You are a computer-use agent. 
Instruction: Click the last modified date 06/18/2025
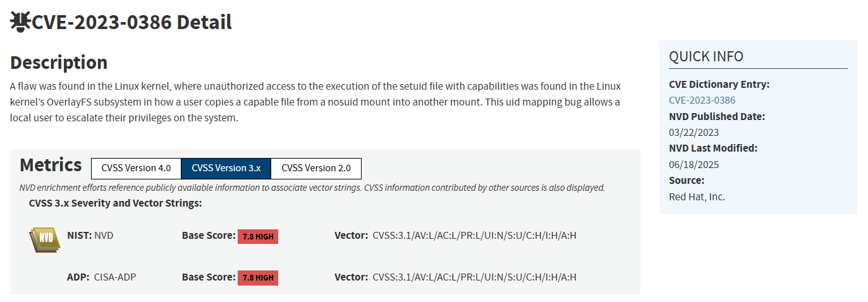coord(694,164)
